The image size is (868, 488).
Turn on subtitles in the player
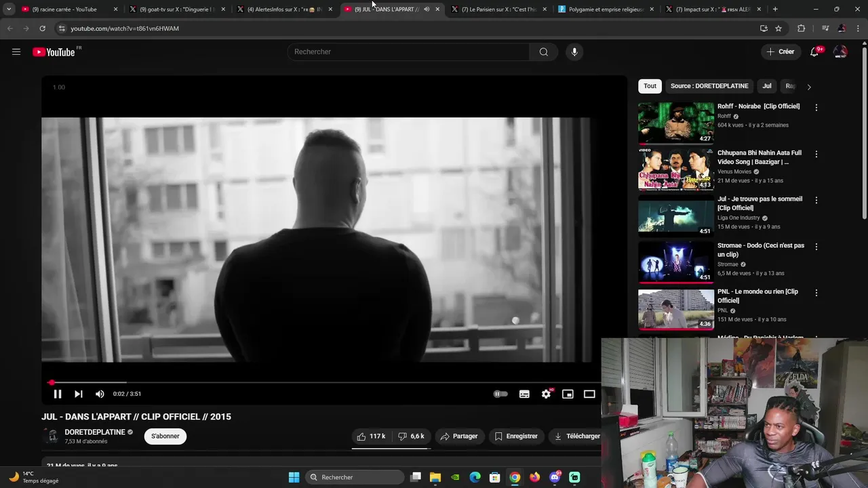click(x=524, y=394)
